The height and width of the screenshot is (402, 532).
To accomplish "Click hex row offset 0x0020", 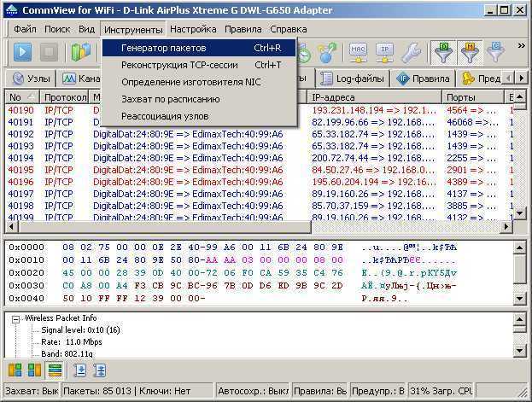I will (26, 273).
